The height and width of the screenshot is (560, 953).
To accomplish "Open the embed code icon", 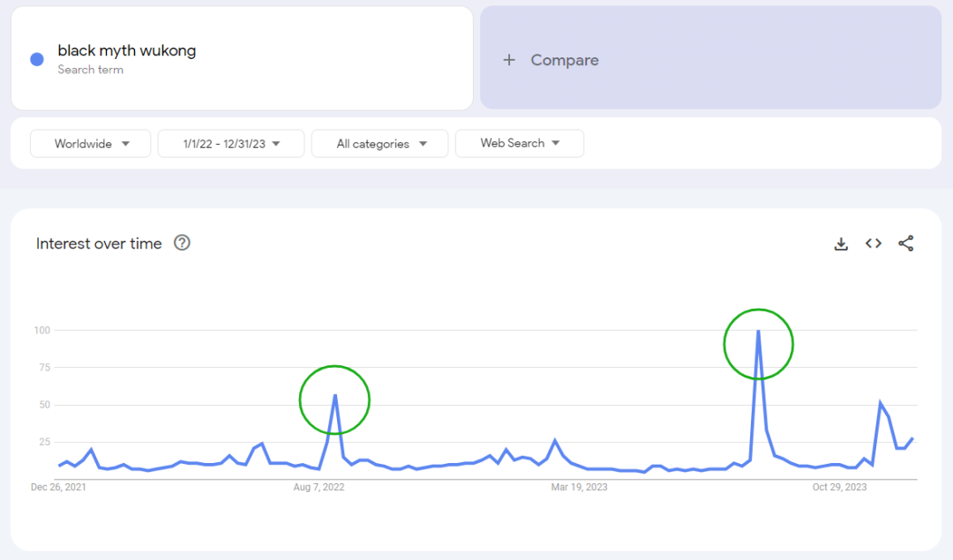I will coord(874,244).
